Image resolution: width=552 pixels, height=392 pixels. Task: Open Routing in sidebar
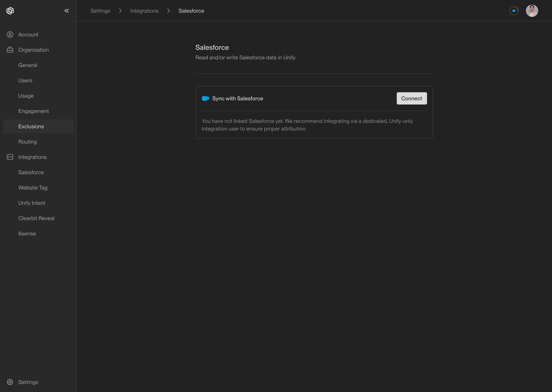28,142
